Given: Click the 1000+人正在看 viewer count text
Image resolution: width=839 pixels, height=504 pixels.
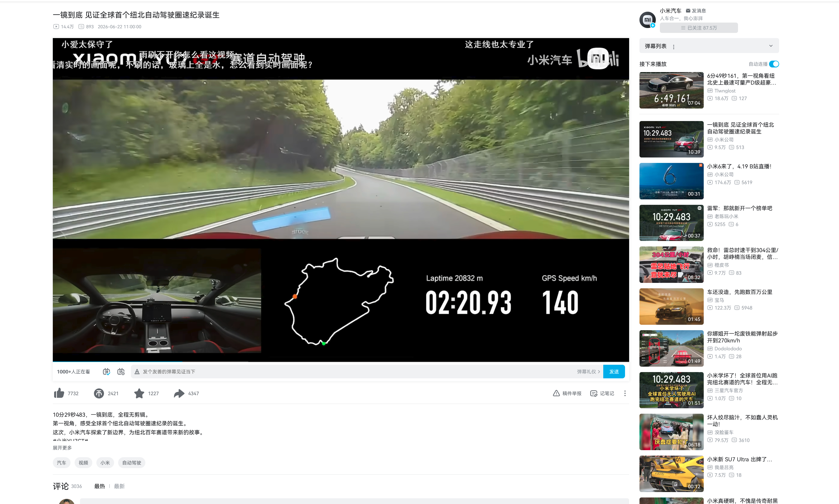Looking at the screenshot, I should click(74, 372).
